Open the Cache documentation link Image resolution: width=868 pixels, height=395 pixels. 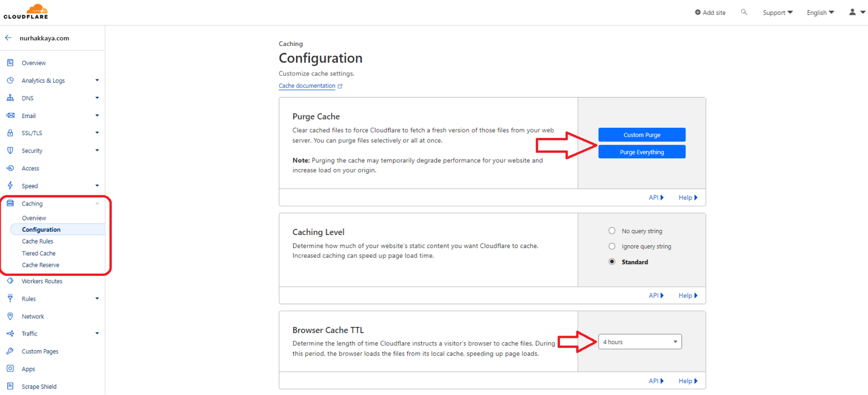click(x=307, y=86)
